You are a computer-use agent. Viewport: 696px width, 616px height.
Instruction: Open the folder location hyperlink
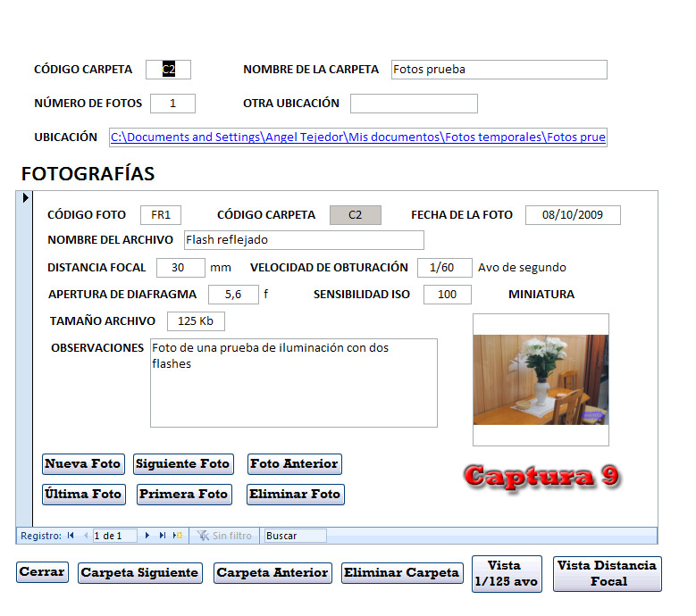357,137
